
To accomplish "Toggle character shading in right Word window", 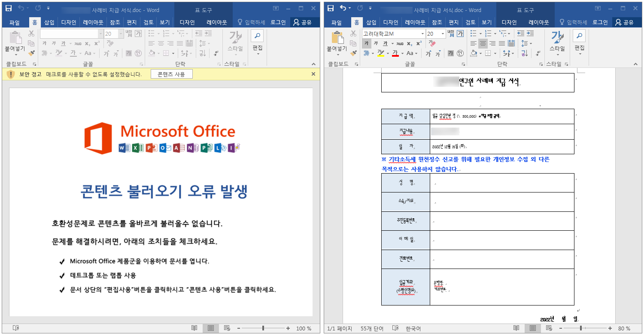I will pos(451,53).
